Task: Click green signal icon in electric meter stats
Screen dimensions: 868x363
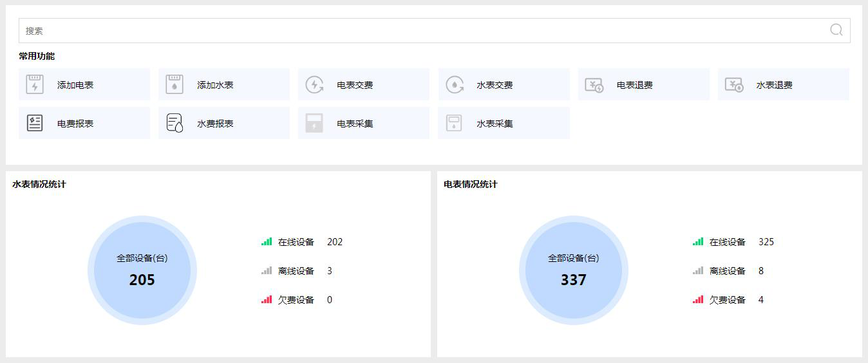Action: pos(698,241)
